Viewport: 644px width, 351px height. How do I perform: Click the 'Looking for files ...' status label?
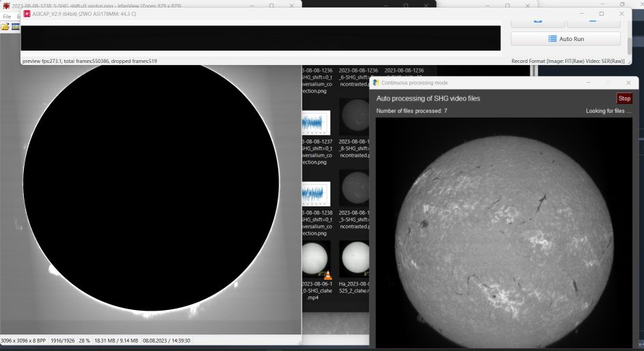[608, 111]
